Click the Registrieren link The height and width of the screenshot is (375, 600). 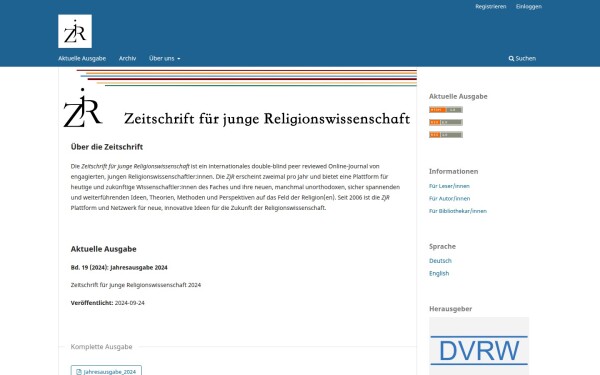[x=491, y=7]
